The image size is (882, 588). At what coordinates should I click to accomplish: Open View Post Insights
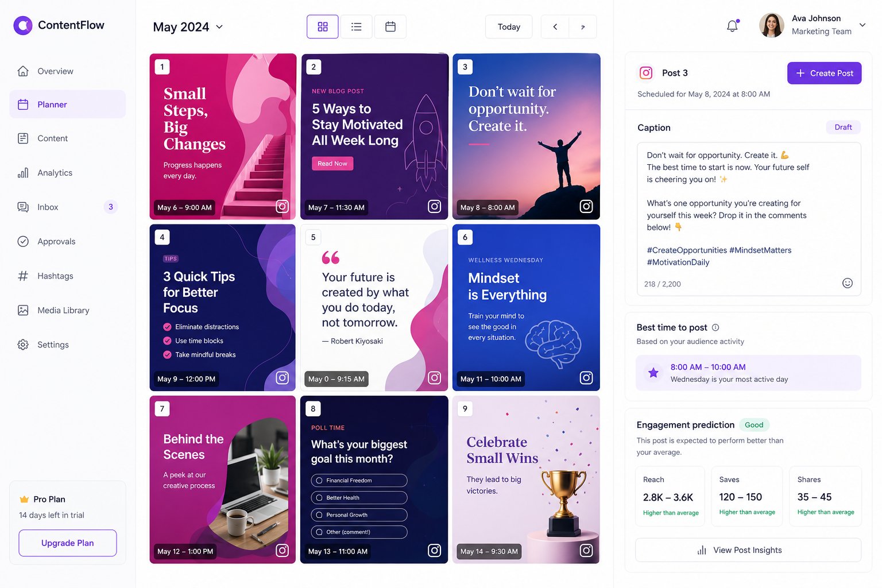[x=748, y=550]
